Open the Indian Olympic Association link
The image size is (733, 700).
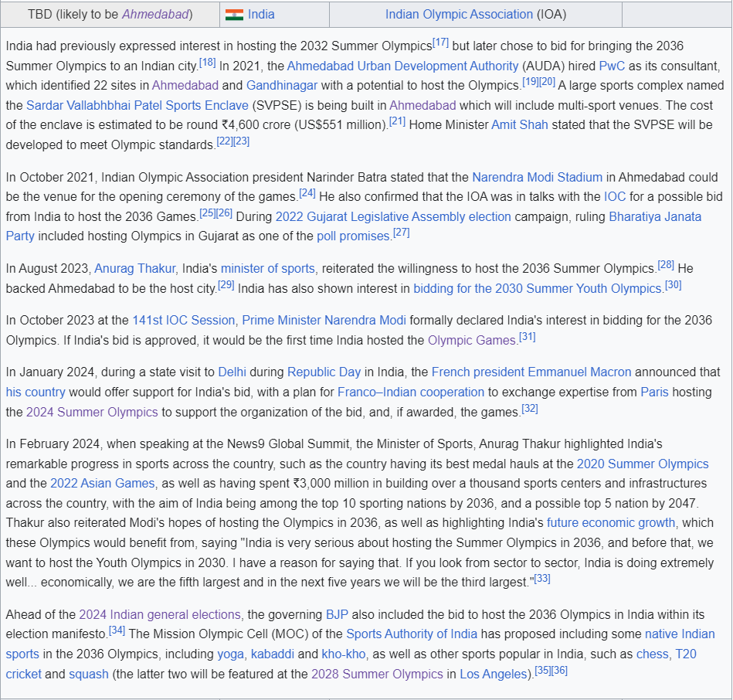click(x=459, y=15)
